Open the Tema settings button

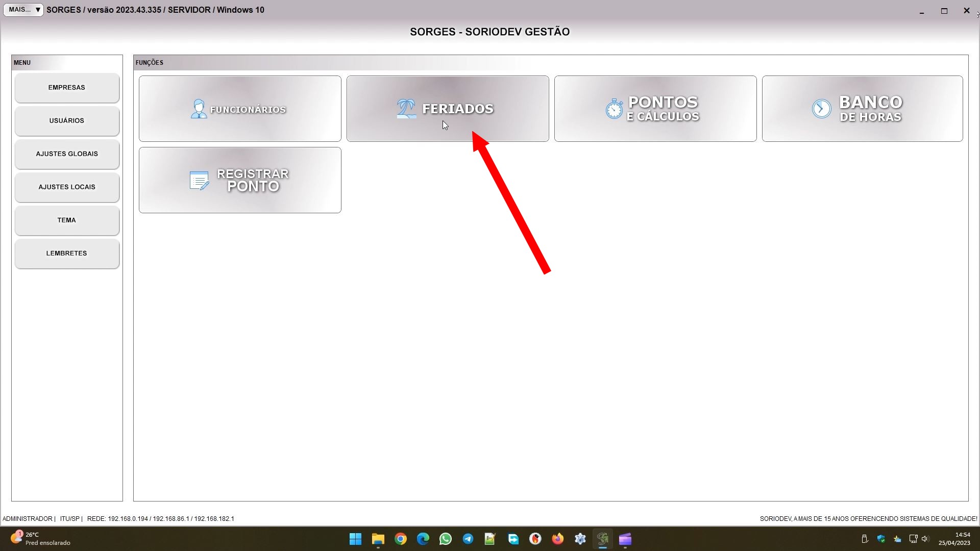click(x=67, y=220)
